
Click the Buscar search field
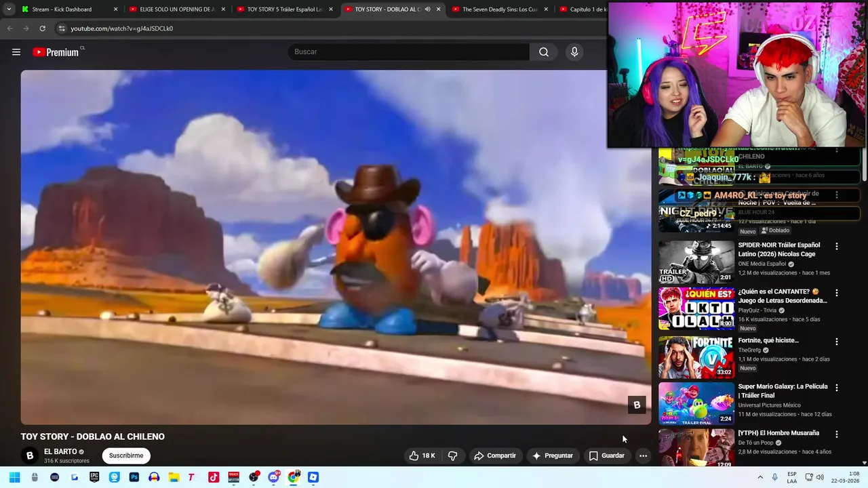tap(409, 52)
